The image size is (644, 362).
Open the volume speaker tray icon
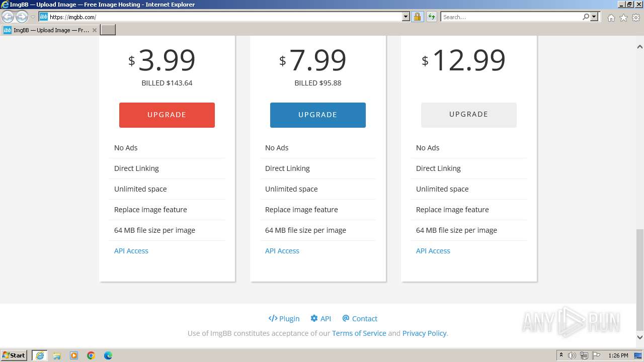point(572,355)
